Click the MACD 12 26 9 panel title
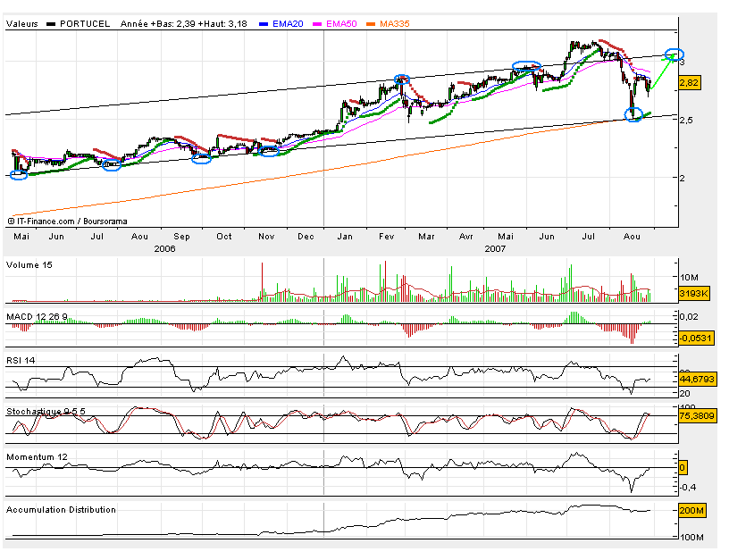Image resolution: width=729 pixels, height=560 pixels. pos(37,316)
